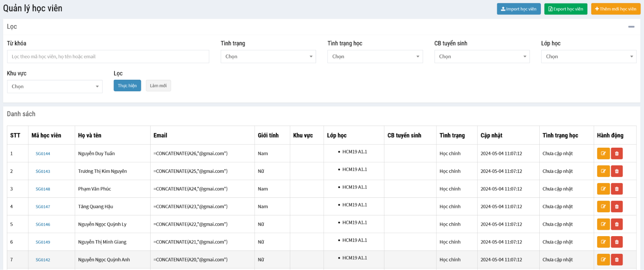Select the Khu vực dropdown
The height and width of the screenshot is (270, 644).
coord(54,86)
